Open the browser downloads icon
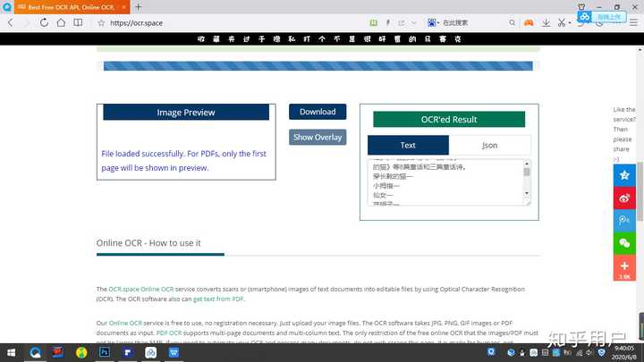Image resolution: width=644 pixels, height=362 pixels. point(546,22)
